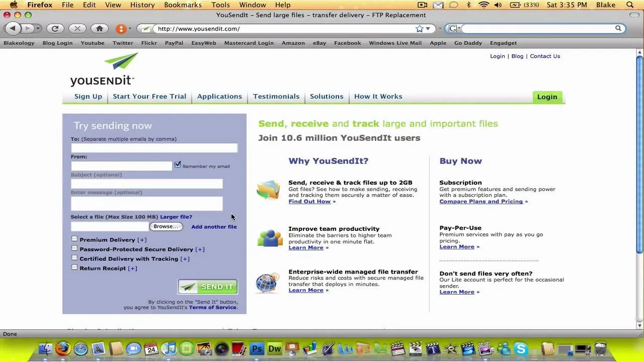Open iCal calendar in the Dock
644x362 pixels.
coord(151,348)
